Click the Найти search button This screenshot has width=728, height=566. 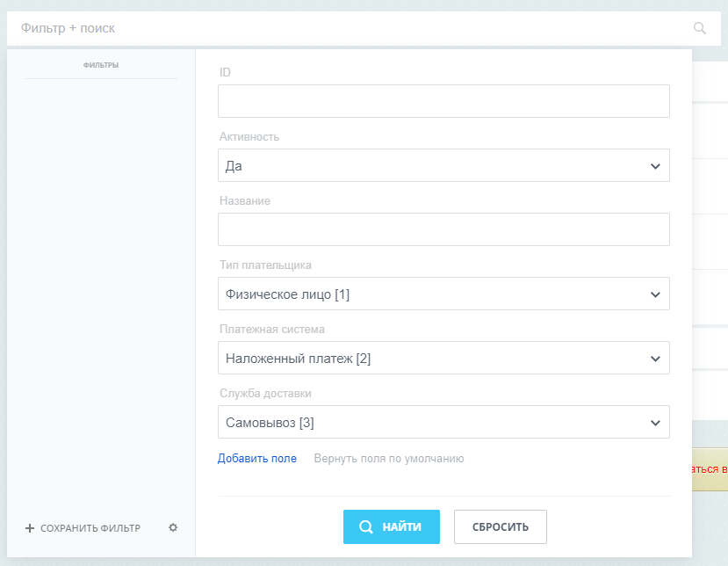pos(392,526)
